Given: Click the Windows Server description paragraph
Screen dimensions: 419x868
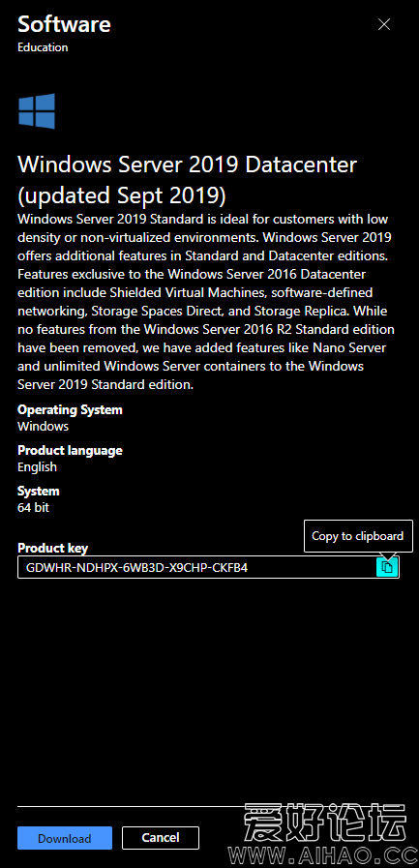Looking at the screenshot, I should [x=206, y=302].
